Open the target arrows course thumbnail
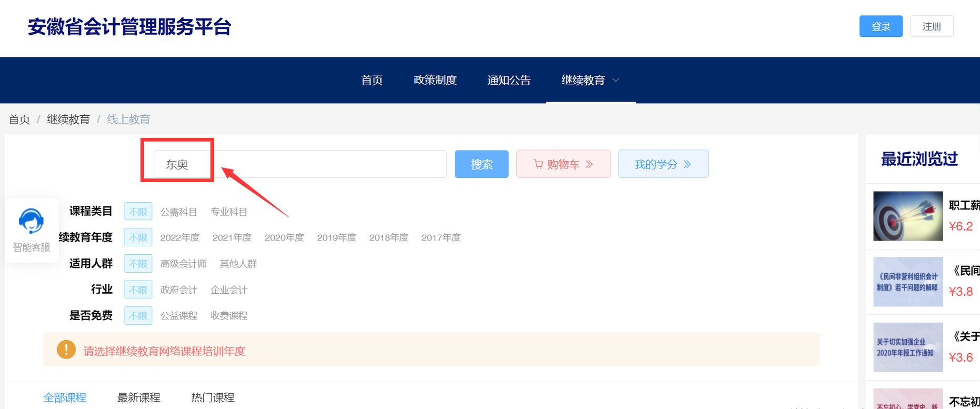This screenshot has height=409, width=980. pyautogui.click(x=907, y=216)
